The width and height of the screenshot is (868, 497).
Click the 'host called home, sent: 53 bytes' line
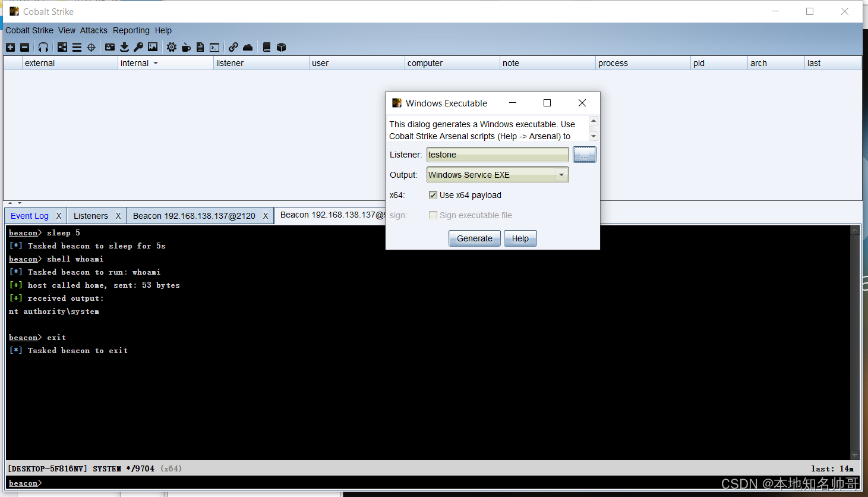pos(94,285)
